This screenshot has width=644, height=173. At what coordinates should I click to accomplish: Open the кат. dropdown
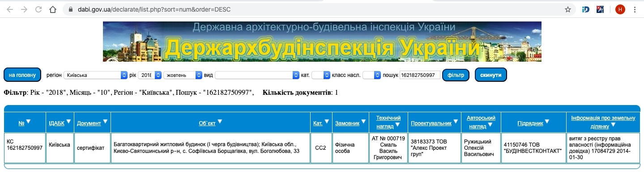pyautogui.click(x=320, y=75)
